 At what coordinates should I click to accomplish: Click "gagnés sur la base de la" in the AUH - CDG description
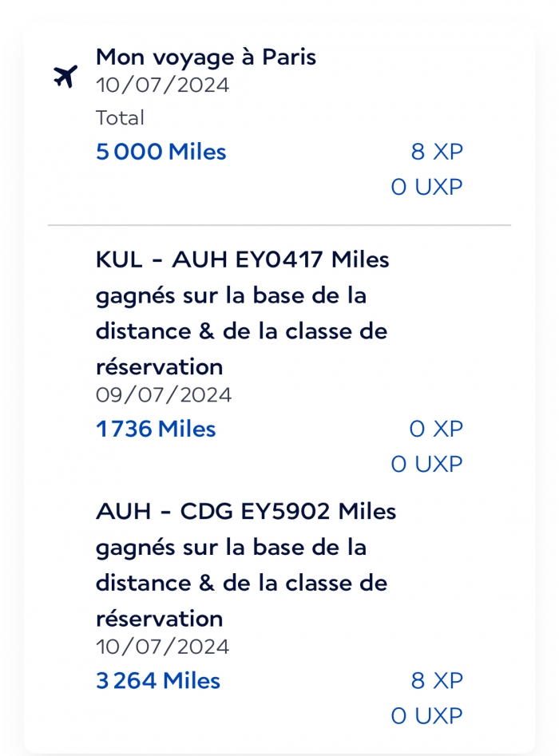click(x=231, y=548)
